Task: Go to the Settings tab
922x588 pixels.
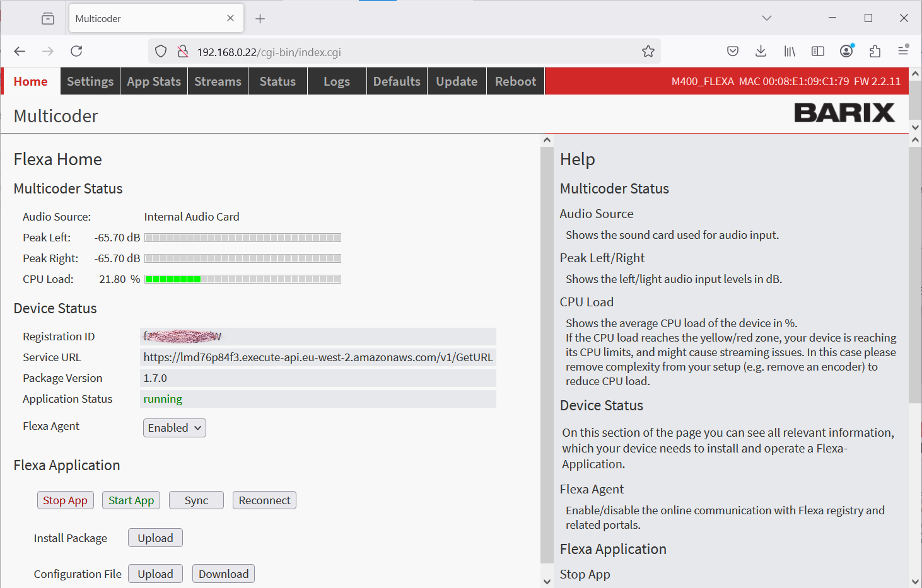Action: pos(90,81)
